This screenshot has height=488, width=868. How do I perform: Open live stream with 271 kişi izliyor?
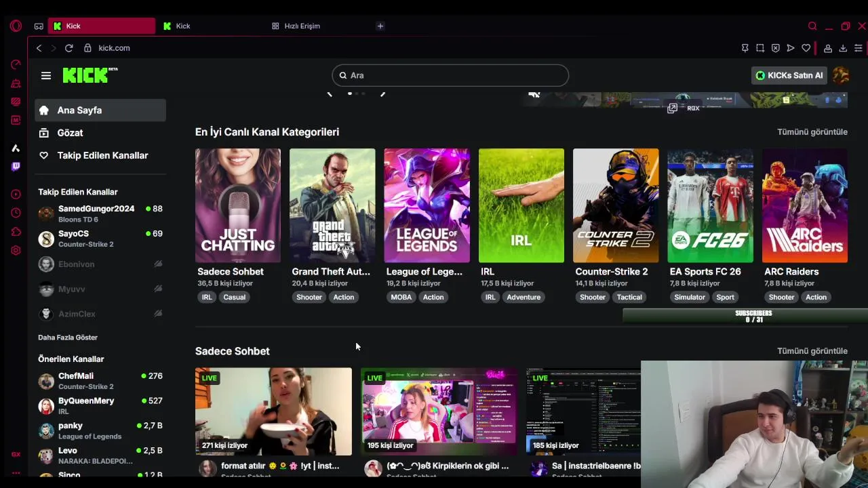[x=273, y=411]
